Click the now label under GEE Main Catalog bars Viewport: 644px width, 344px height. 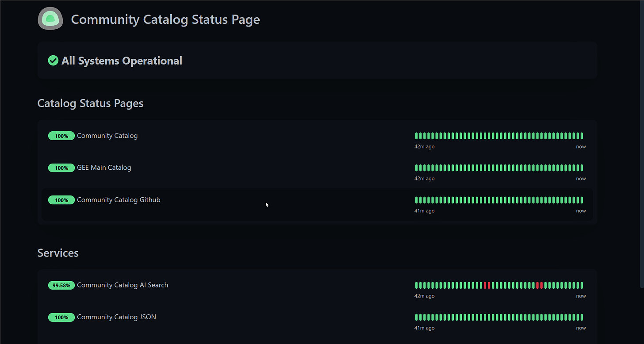(581, 179)
